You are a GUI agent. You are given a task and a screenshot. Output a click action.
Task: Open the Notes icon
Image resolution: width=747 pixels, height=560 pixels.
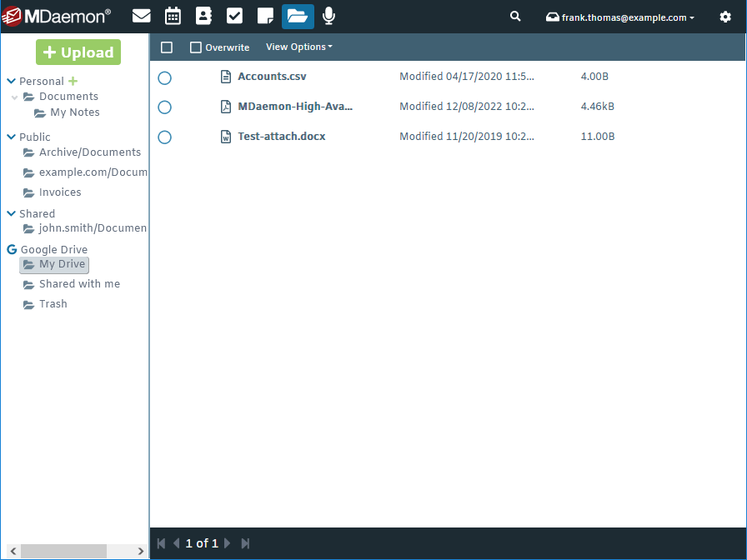[x=265, y=16]
